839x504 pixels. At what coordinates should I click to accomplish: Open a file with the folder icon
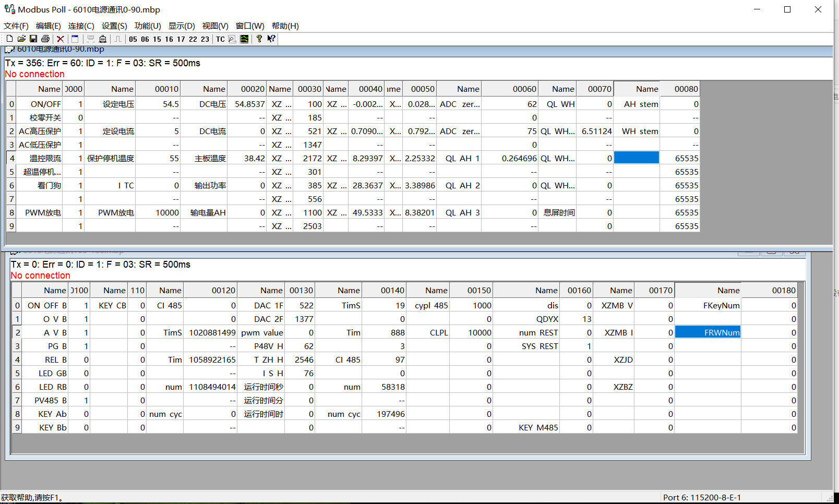pos(21,39)
